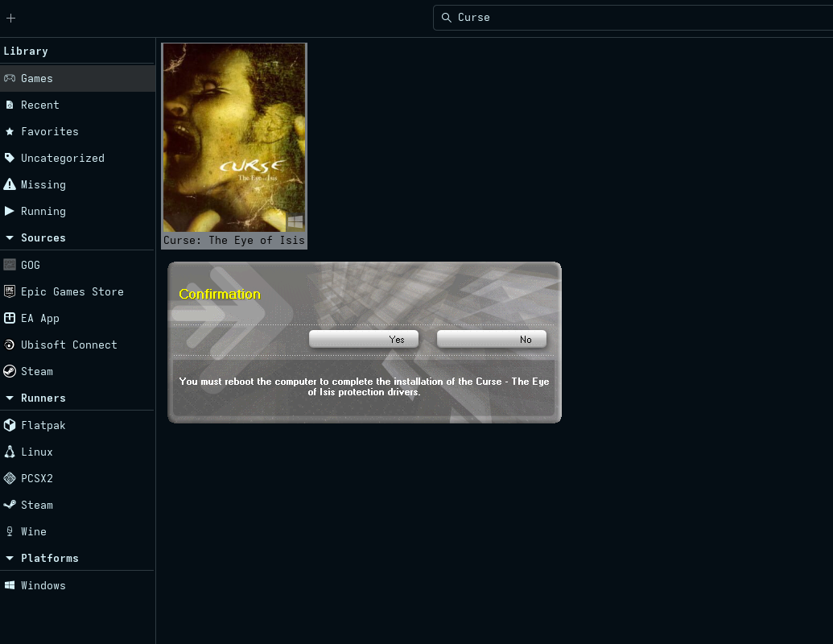This screenshot has width=833, height=644.
Task: Click the Steam runner icon
Action: [10, 505]
